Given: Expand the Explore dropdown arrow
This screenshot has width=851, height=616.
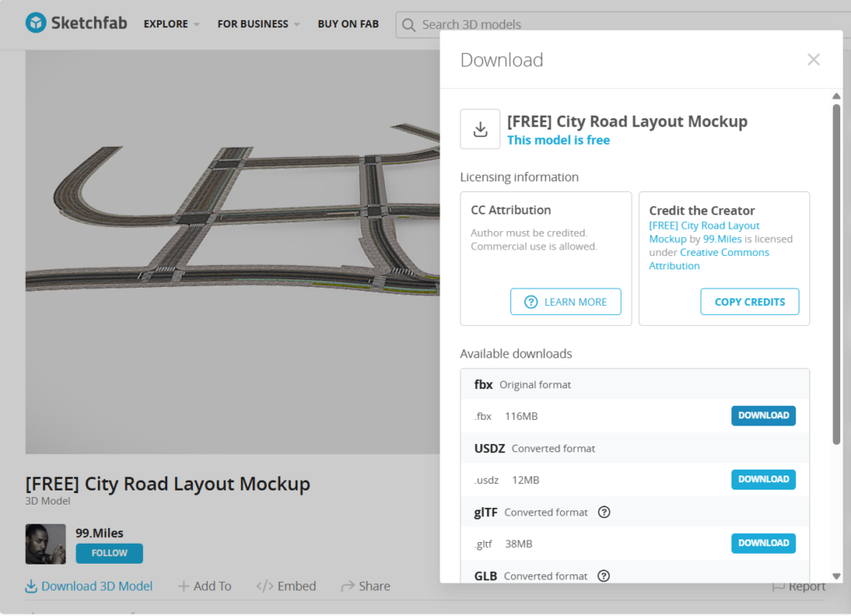Looking at the screenshot, I should [196, 24].
